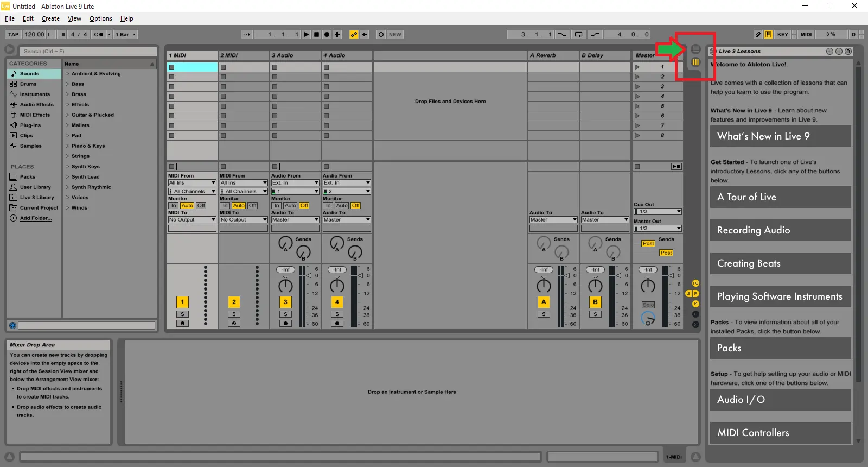Open the A Tour of Live lesson
Image resolution: width=868 pixels, height=467 pixels.
point(780,197)
